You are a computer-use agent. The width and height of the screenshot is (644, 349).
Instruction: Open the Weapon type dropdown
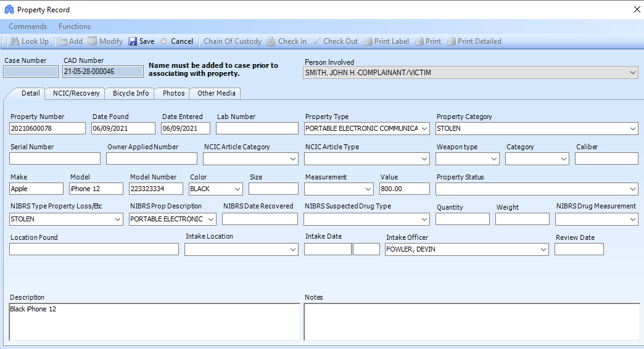494,159
